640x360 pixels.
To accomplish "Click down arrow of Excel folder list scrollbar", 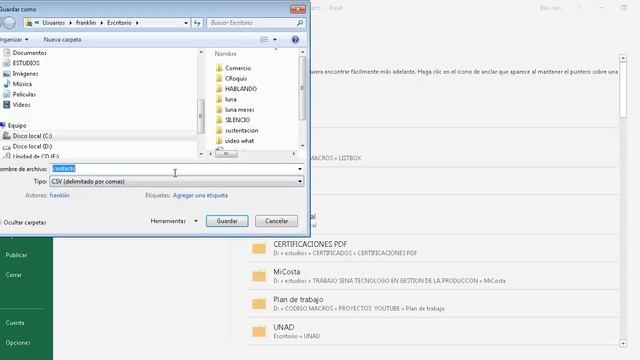I will click(623, 343).
